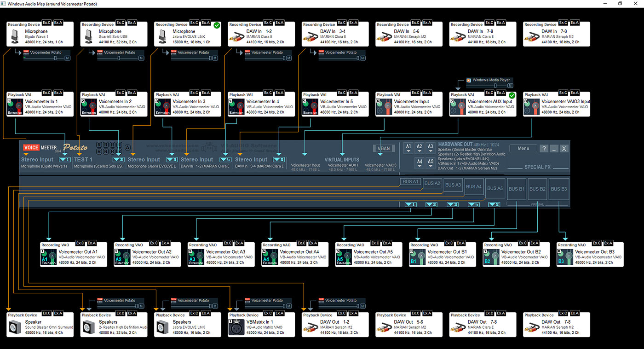Open the Hardware Out A5 device dropdown
This screenshot has width=644, height=349.
pyautogui.click(x=430, y=163)
